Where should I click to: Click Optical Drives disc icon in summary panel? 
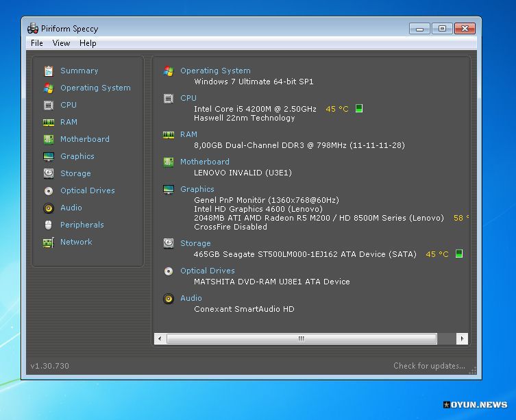(x=169, y=271)
